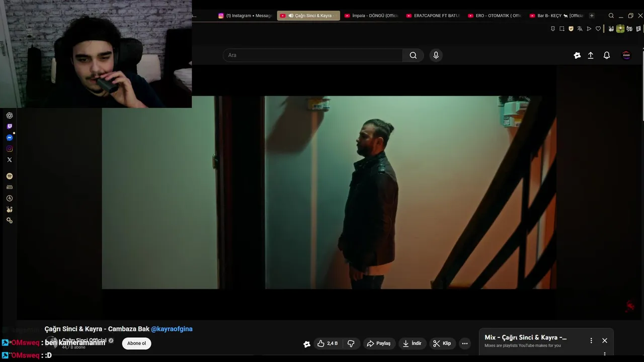Open X (Twitter) in the sidebar

(x=10, y=160)
